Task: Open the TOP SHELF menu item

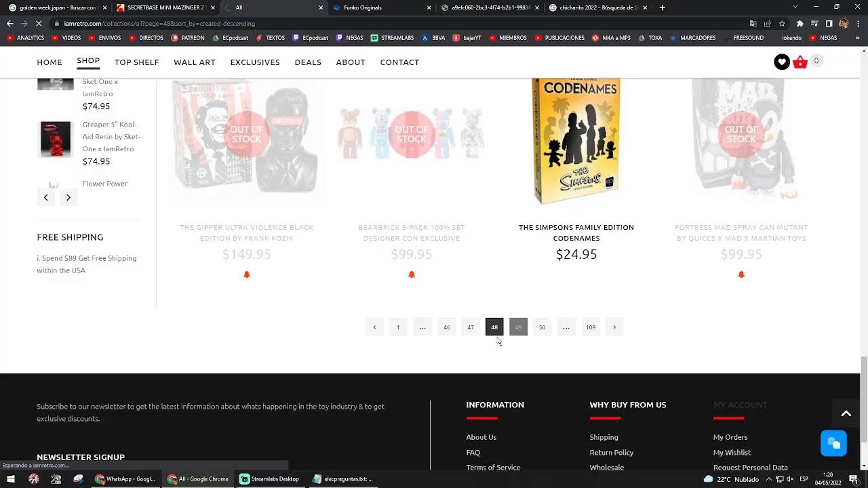Action: click(137, 62)
